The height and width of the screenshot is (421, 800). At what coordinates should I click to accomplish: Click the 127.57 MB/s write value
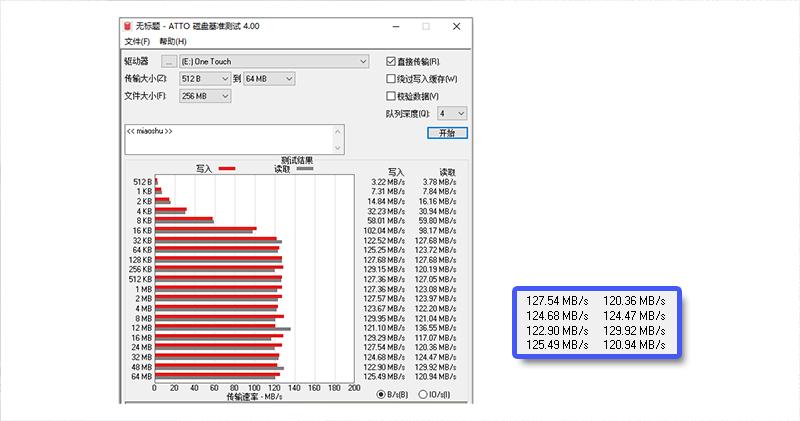pos(384,299)
